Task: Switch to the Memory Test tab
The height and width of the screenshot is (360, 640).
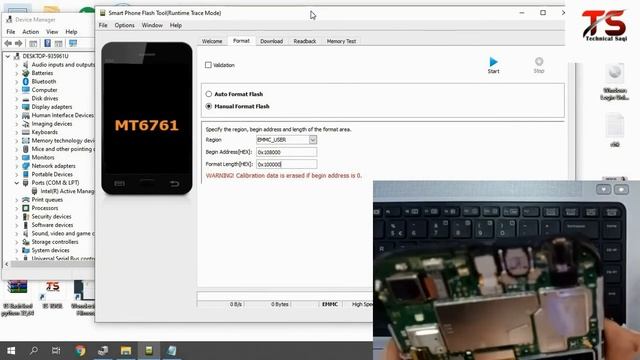Action: click(x=341, y=41)
